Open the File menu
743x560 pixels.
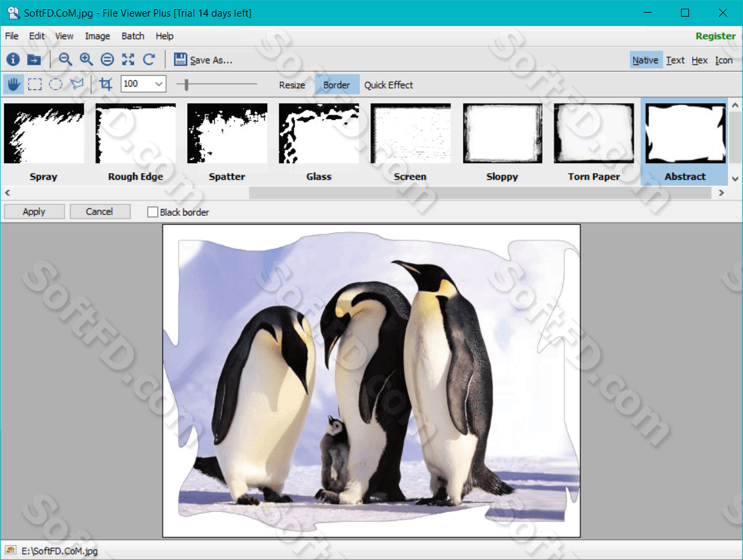point(12,36)
